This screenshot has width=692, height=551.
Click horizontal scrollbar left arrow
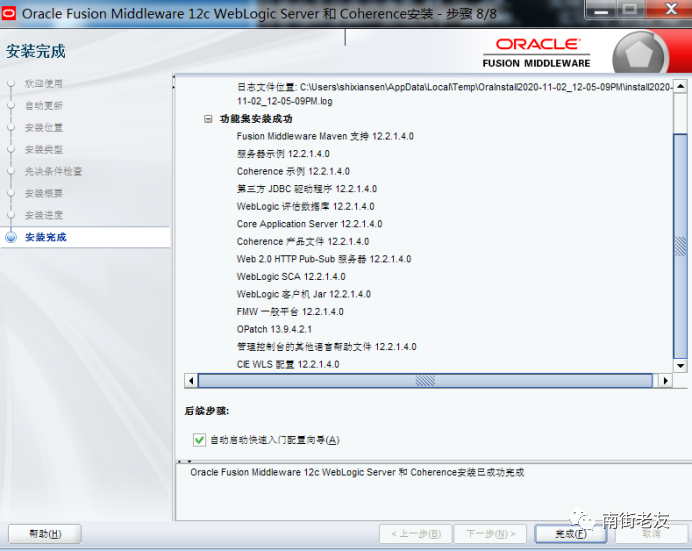(x=191, y=381)
